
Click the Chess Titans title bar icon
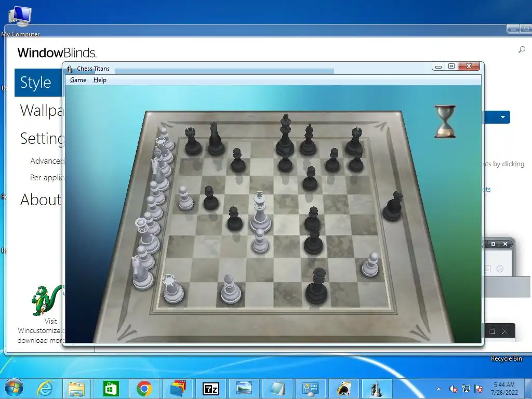coord(70,69)
